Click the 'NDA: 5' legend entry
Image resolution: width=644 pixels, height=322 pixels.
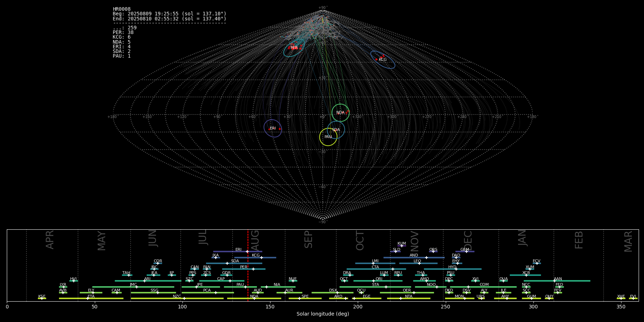(x=122, y=42)
